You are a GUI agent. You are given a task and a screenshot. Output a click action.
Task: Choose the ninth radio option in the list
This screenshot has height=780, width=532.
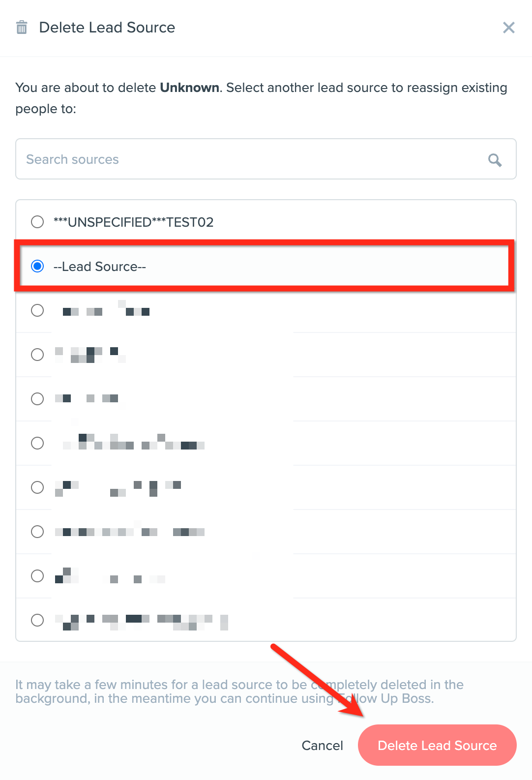(37, 576)
